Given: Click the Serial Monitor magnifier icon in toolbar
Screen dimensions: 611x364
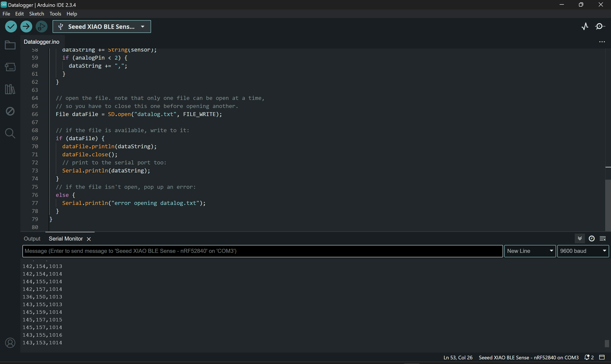Looking at the screenshot, I should pos(600,26).
